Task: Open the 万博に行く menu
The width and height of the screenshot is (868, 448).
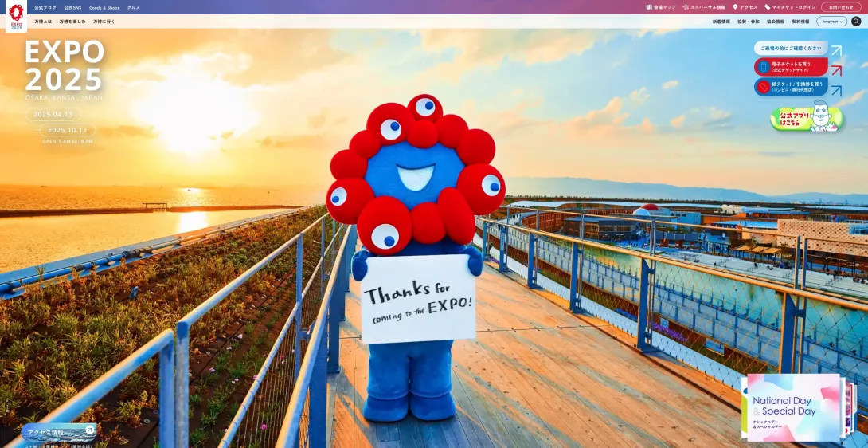Action: click(104, 22)
